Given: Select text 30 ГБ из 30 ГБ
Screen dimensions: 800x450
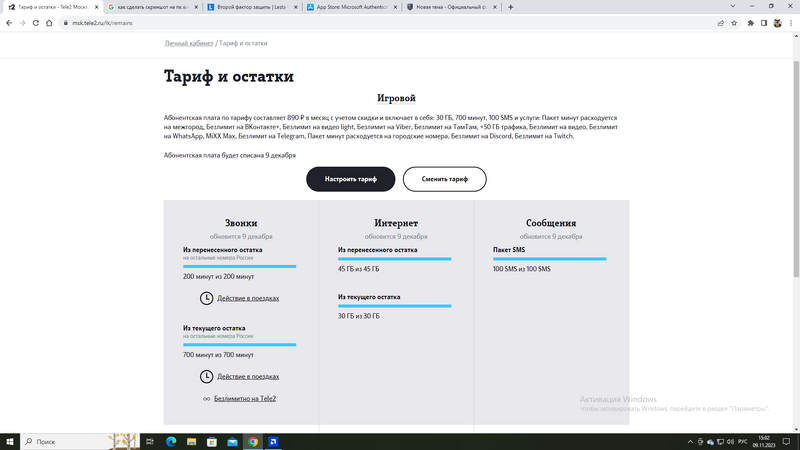Looking at the screenshot, I should tap(359, 316).
